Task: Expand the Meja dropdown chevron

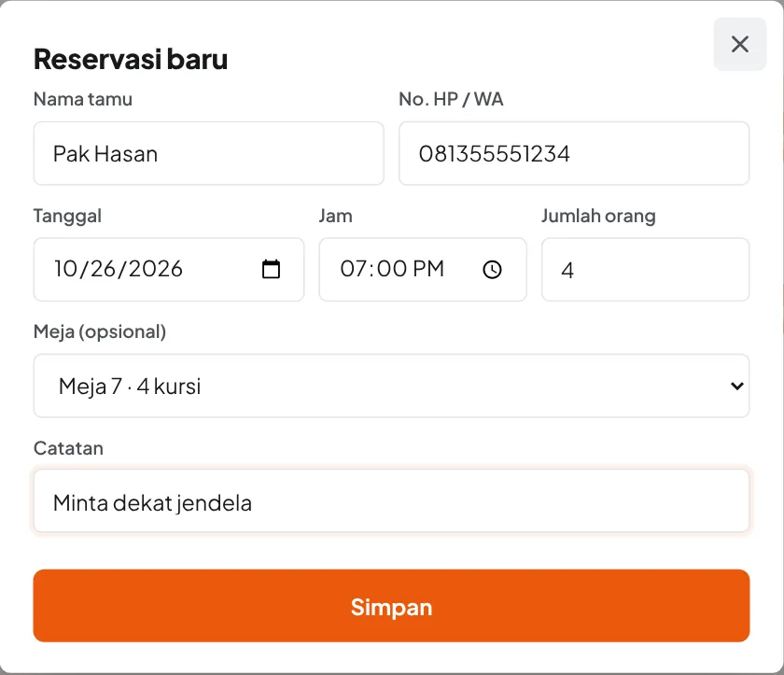Action: (736, 386)
